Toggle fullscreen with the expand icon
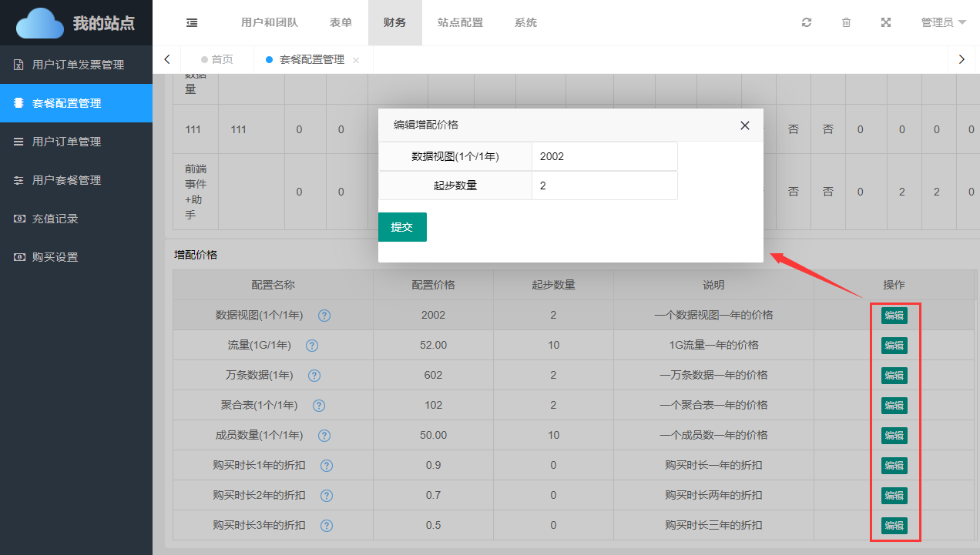This screenshot has height=555, width=980. [x=886, y=23]
